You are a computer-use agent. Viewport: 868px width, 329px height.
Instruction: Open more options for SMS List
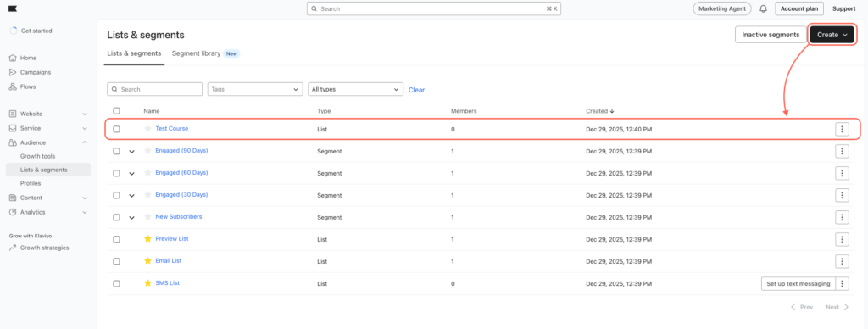842,283
